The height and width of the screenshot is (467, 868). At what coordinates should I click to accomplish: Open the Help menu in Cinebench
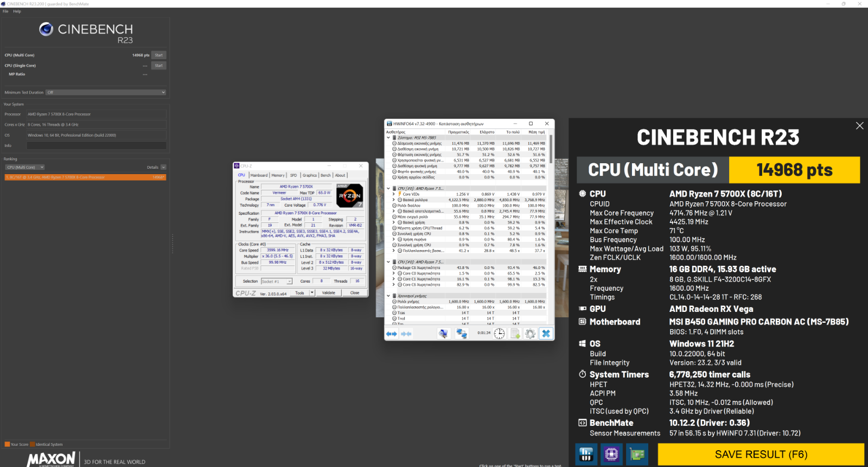17,11
